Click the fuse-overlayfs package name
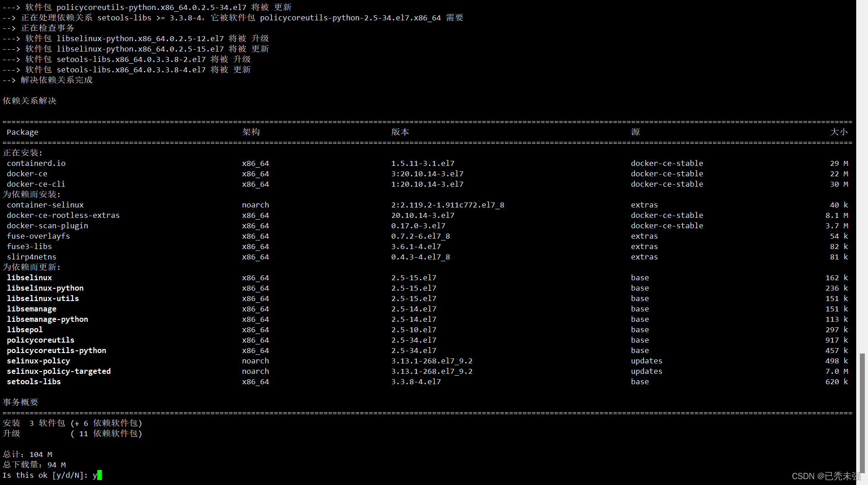The image size is (868, 485). coord(38,236)
